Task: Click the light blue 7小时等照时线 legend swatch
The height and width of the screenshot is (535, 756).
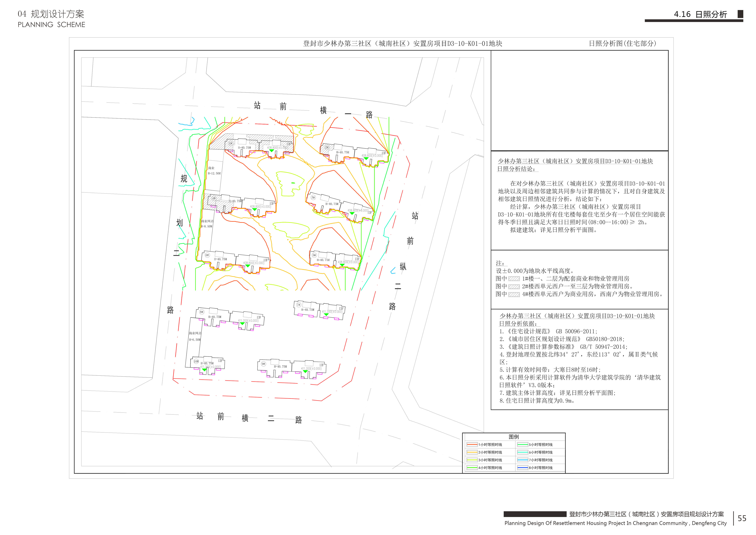Action: (x=523, y=460)
